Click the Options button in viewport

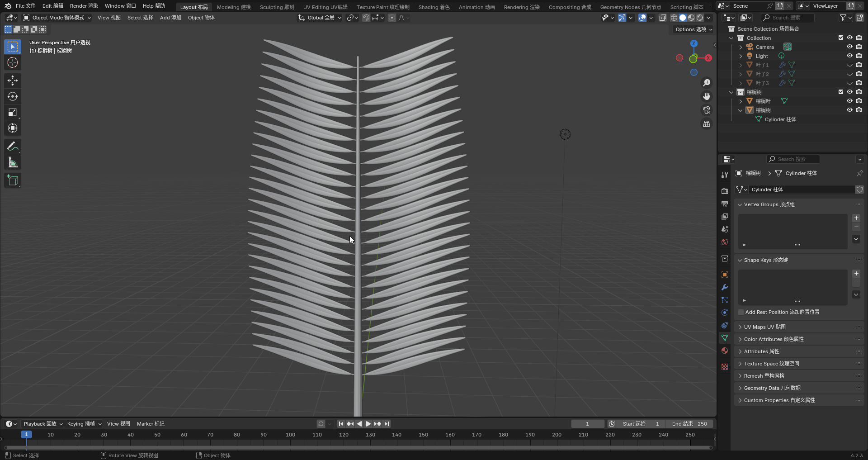pos(693,29)
